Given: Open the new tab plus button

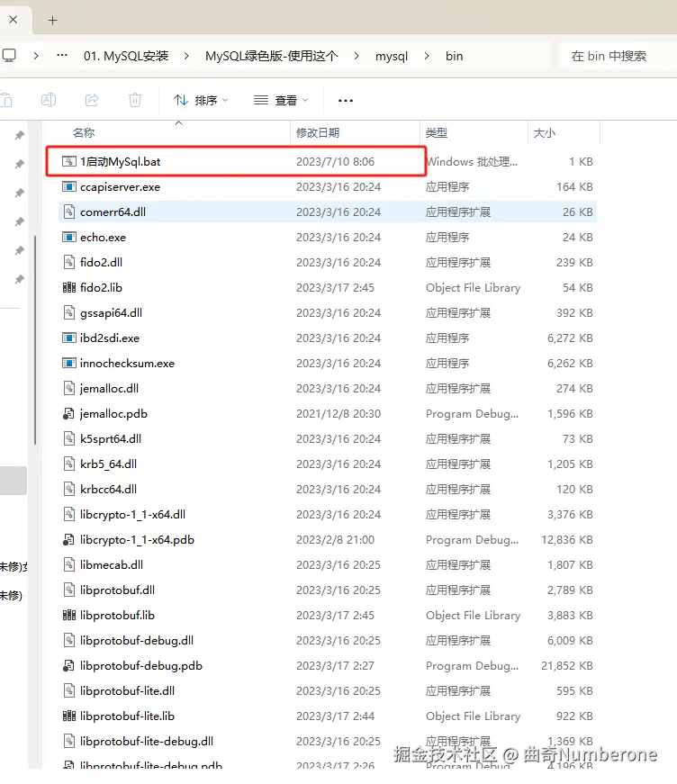Looking at the screenshot, I should click(x=52, y=20).
